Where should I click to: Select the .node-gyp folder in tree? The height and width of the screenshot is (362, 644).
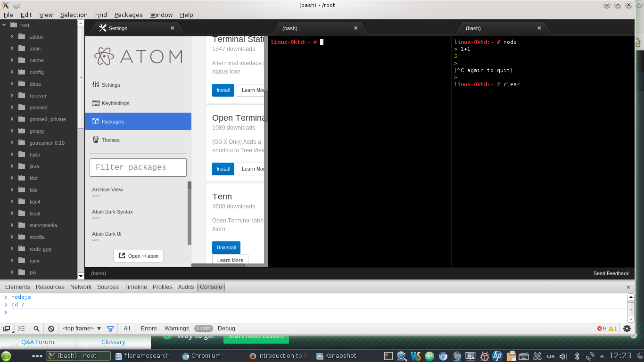click(39, 249)
